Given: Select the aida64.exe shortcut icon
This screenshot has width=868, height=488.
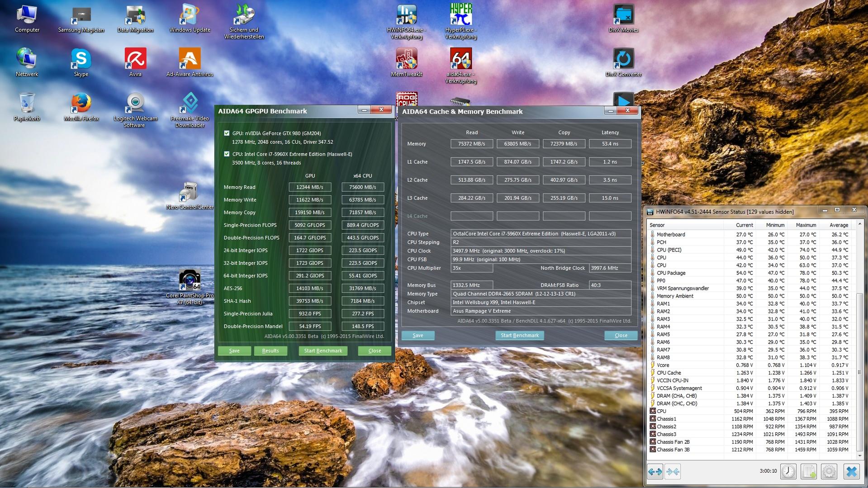Looking at the screenshot, I should 460,66.
